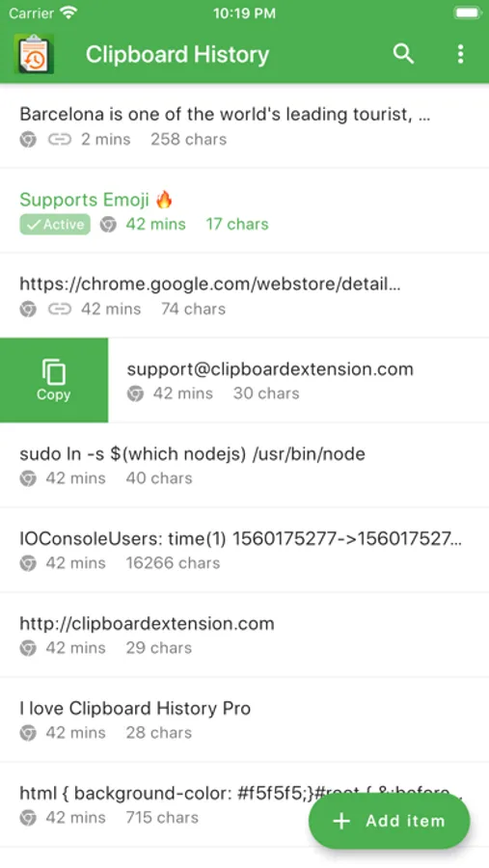The height and width of the screenshot is (868, 489).
Task: Select the IOConsoleUsers log entry
Action: (244, 550)
